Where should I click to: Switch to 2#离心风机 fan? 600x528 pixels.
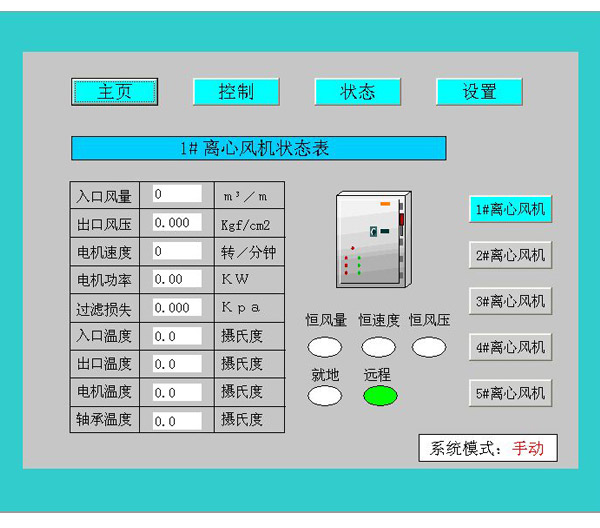(510, 255)
